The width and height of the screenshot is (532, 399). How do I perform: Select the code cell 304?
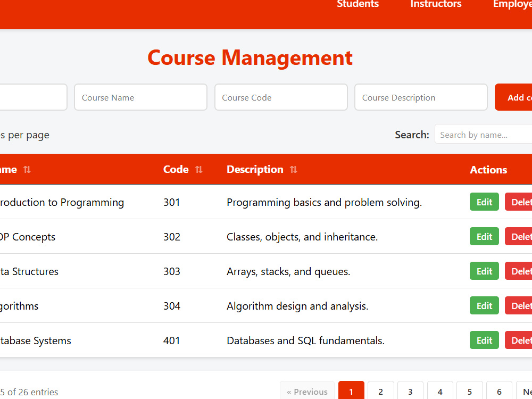[172, 306]
